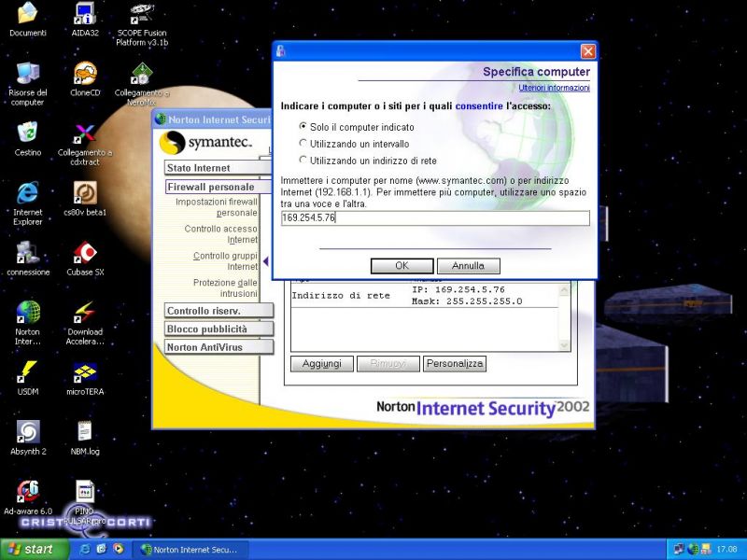This screenshot has height=560, width=747.
Task: Select the connessione desktop icon
Action: click(x=28, y=253)
